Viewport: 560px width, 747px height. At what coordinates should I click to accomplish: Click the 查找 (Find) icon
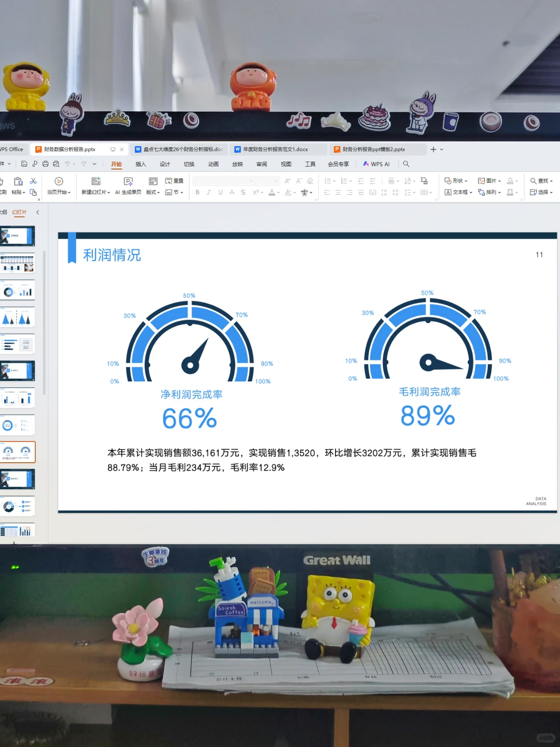pos(540,181)
